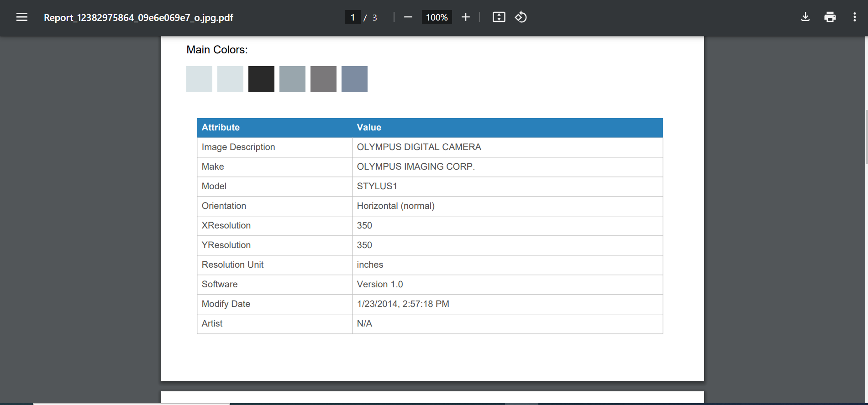This screenshot has height=405, width=868.
Task: Select the slate blue swatch
Action: [x=354, y=79]
